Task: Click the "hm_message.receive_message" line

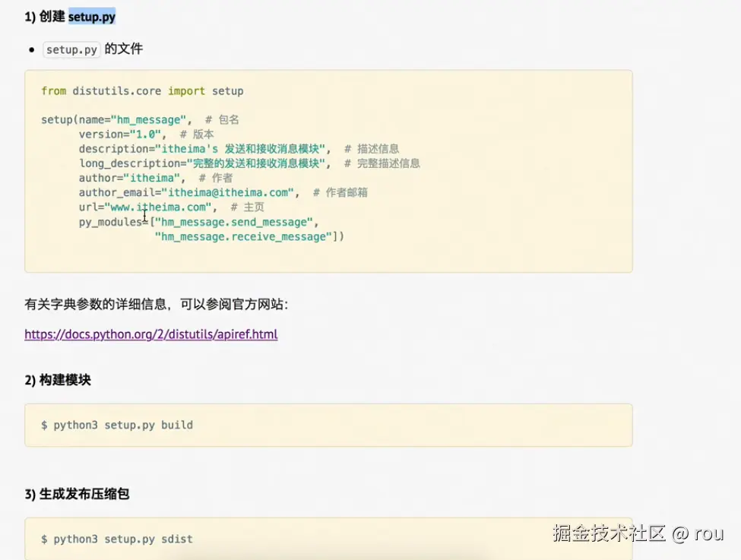Action: point(249,236)
